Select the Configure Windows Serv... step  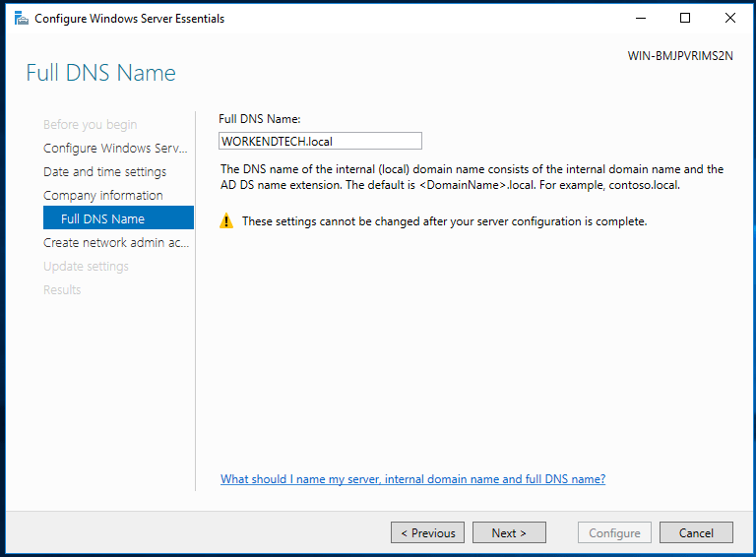(x=115, y=148)
